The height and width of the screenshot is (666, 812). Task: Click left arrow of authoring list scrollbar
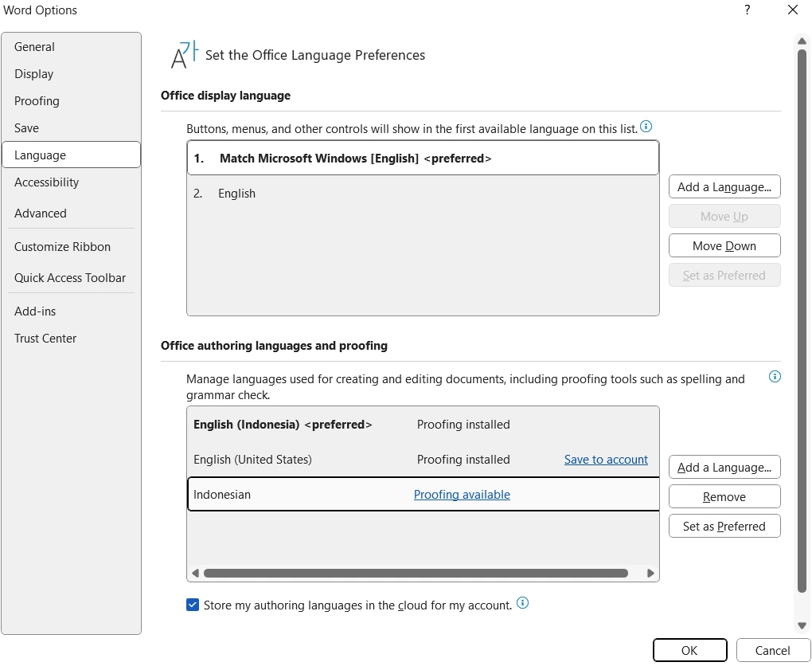(195, 573)
